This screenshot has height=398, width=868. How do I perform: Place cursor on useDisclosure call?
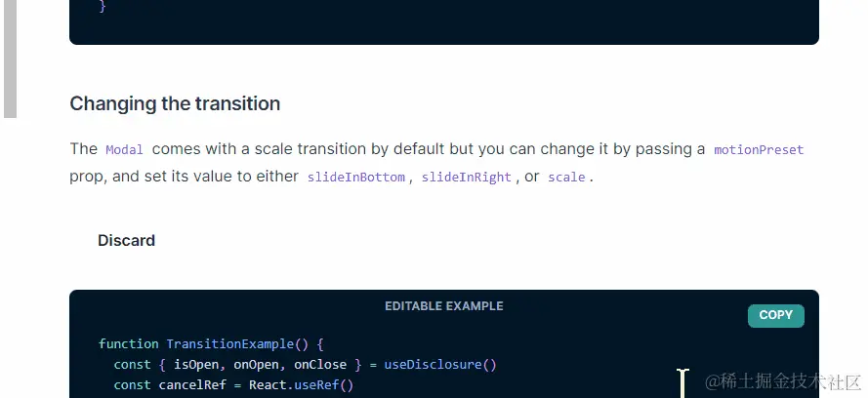[x=440, y=365]
